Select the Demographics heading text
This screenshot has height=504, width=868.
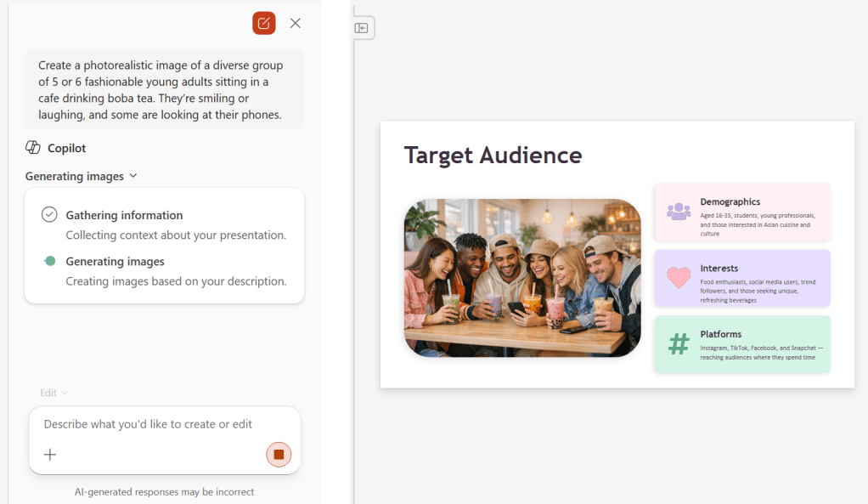tap(730, 201)
